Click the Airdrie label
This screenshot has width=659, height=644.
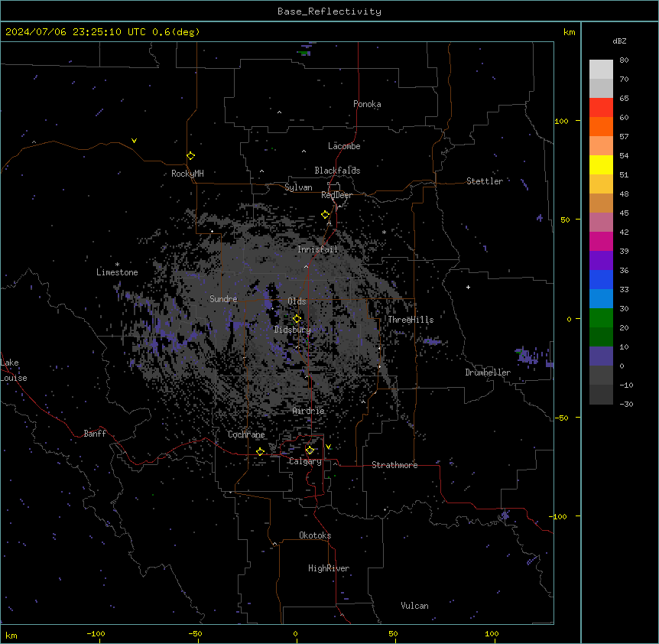click(x=309, y=411)
